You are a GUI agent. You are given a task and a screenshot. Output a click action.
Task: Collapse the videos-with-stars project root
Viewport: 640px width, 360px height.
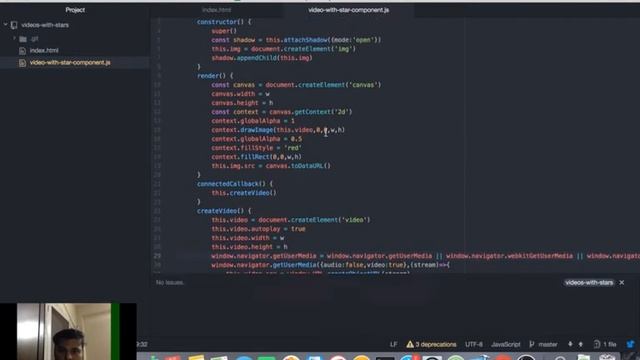point(5,25)
